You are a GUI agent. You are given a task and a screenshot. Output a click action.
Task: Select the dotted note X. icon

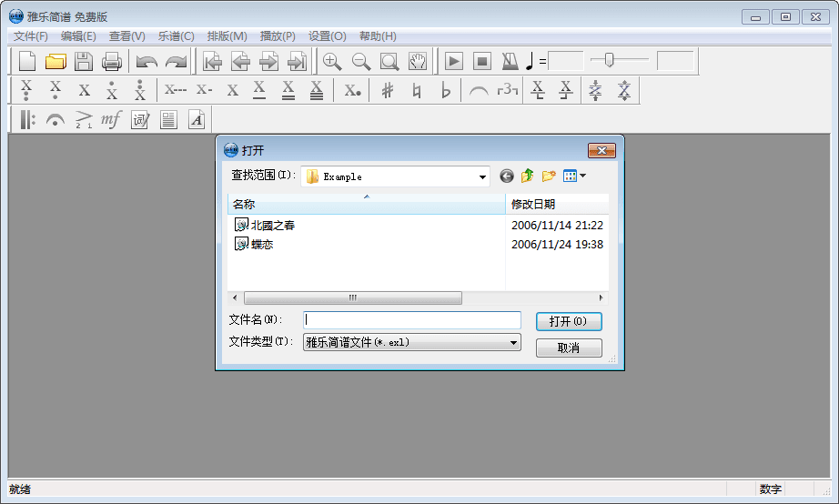coord(352,90)
